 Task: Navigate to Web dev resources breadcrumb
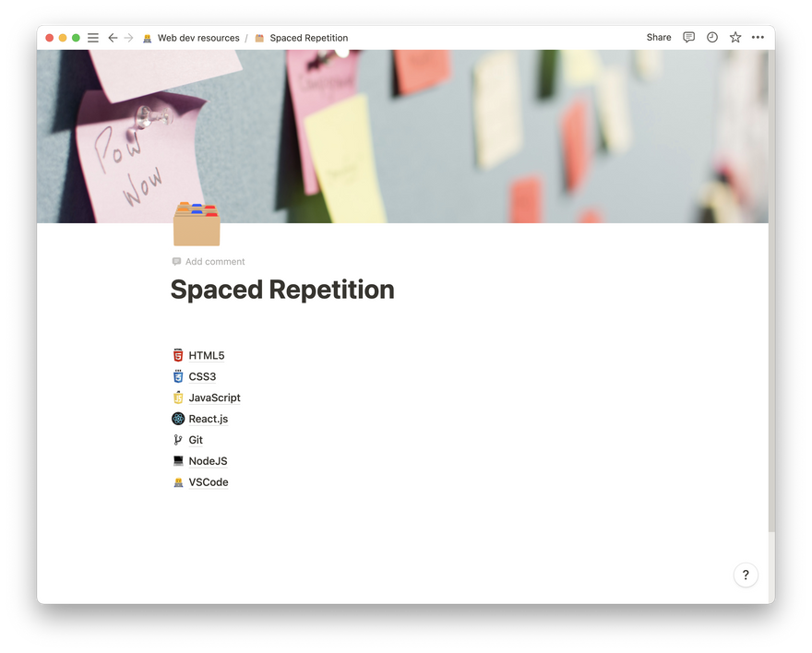pos(197,38)
